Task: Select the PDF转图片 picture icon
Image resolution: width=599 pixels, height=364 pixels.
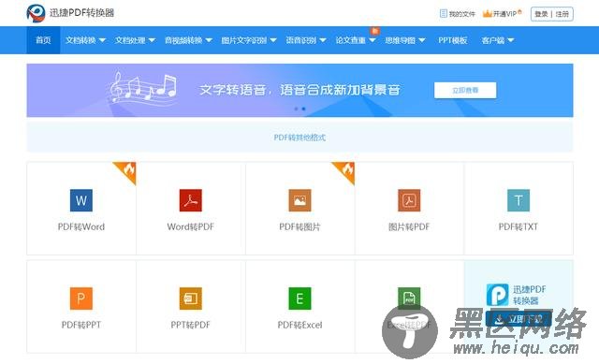Action: tap(299, 200)
